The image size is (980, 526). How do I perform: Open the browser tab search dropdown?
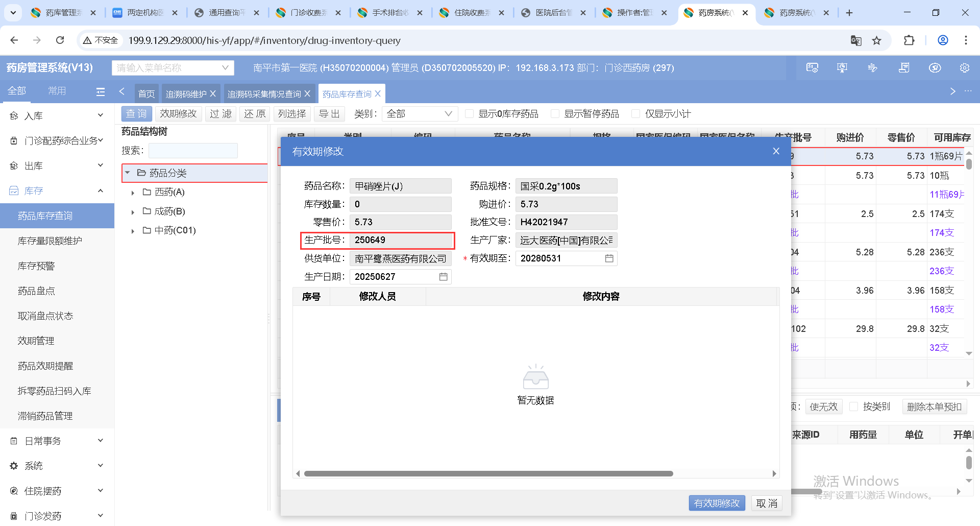pos(13,13)
